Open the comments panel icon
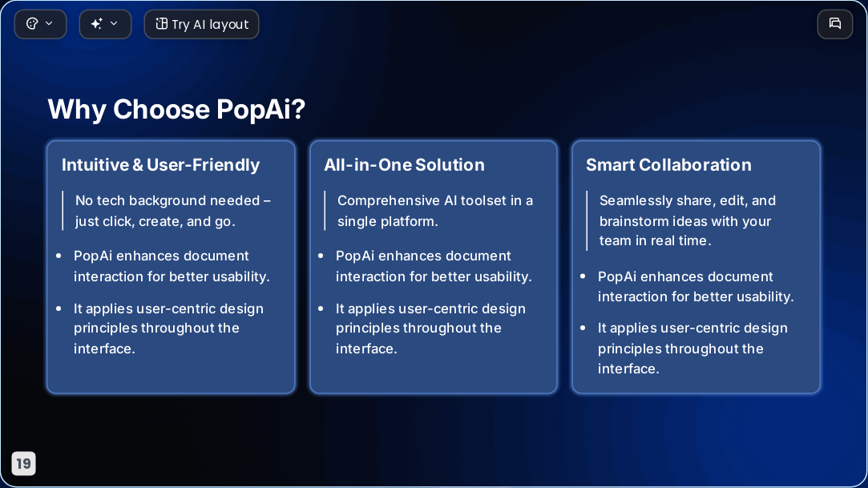The height and width of the screenshot is (488, 868). [x=835, y=24]
